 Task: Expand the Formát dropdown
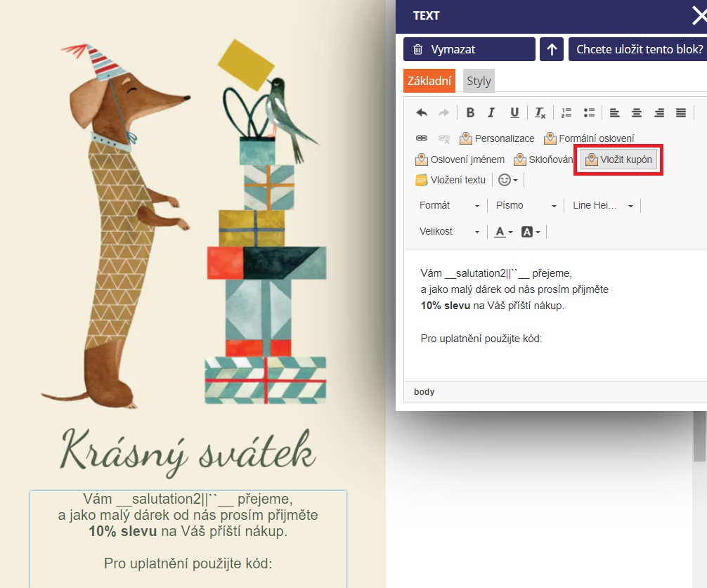pos(449,205)
